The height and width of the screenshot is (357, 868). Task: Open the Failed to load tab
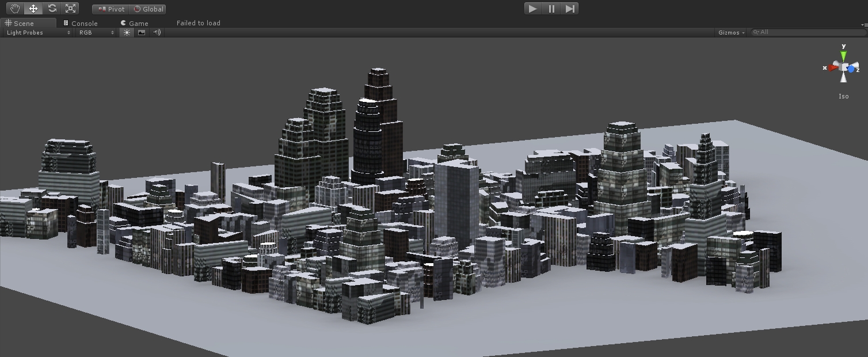click(199, 23)
